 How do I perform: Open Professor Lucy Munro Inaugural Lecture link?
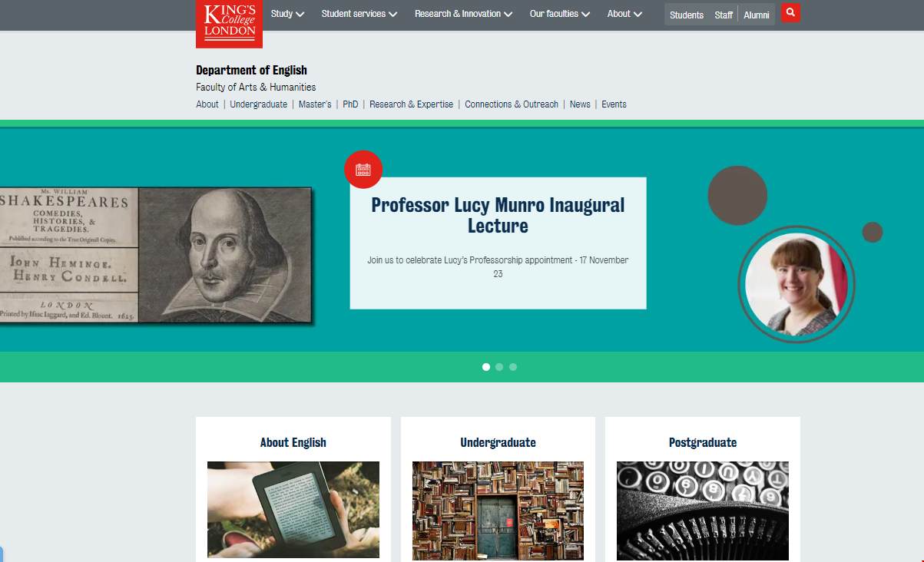point(498,216)
